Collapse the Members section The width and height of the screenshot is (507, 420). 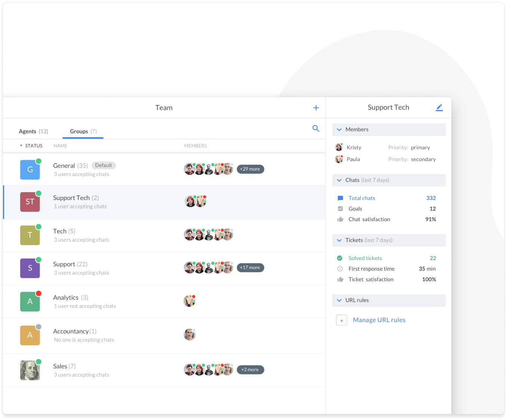339,130
